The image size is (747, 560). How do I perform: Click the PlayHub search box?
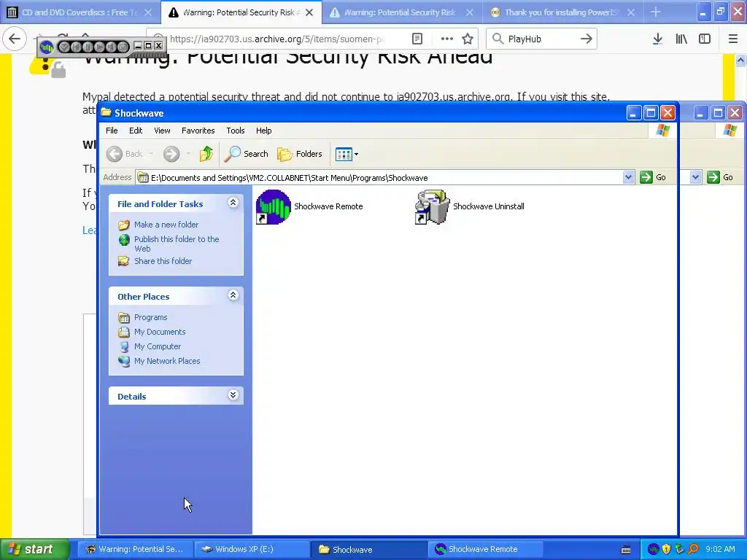pos(542,39)
